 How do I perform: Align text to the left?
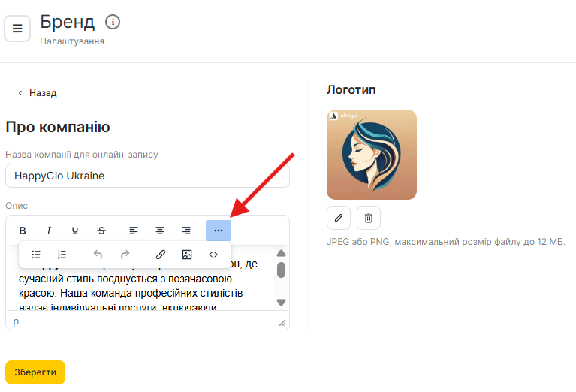click(134, 231)
